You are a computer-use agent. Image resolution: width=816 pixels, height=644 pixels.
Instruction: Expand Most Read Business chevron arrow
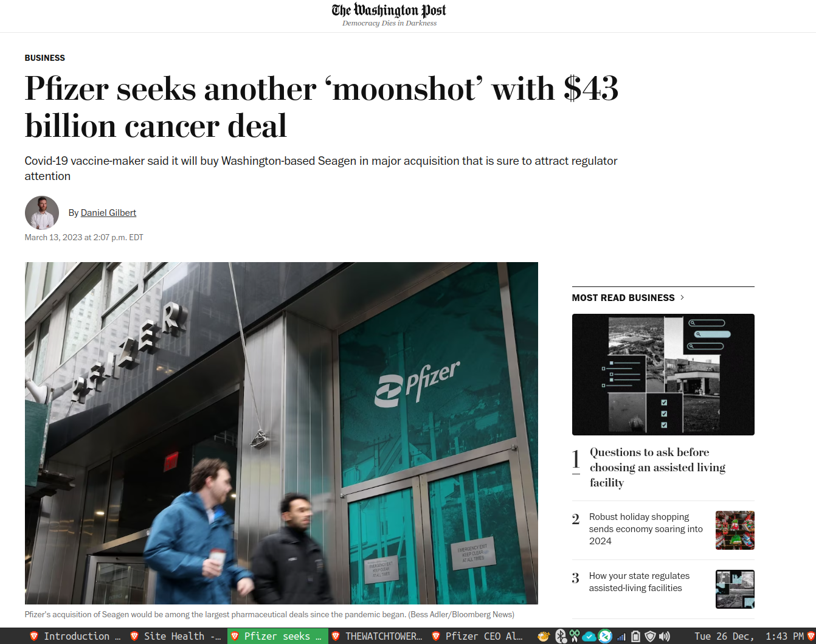pyautogui.click(x=682, y=297)
